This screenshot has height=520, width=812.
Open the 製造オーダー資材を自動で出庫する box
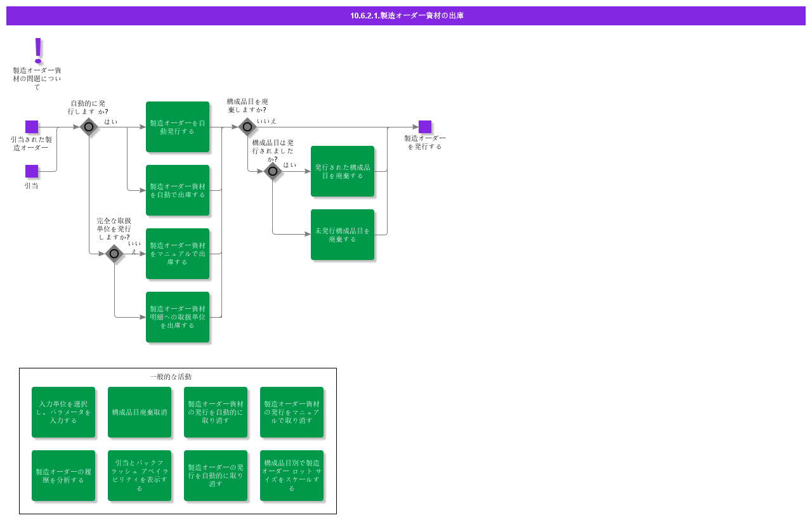[178, 190]
